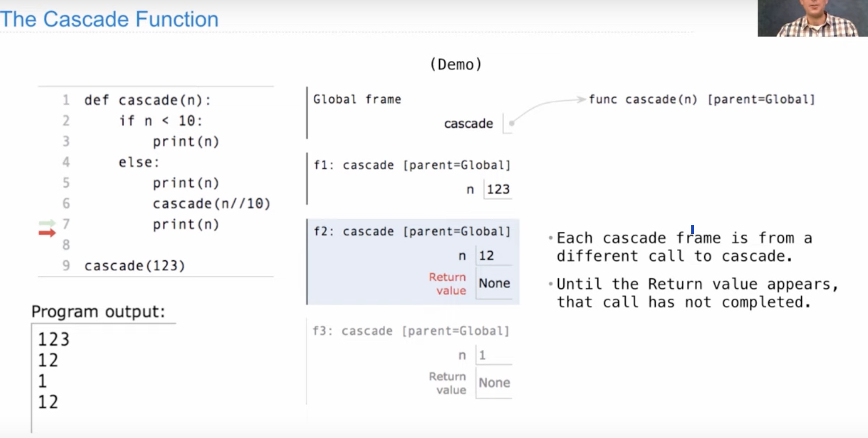Click the value 12 in frame f2
The width and height of the screenshot is (868, 438).
point(486,256)
